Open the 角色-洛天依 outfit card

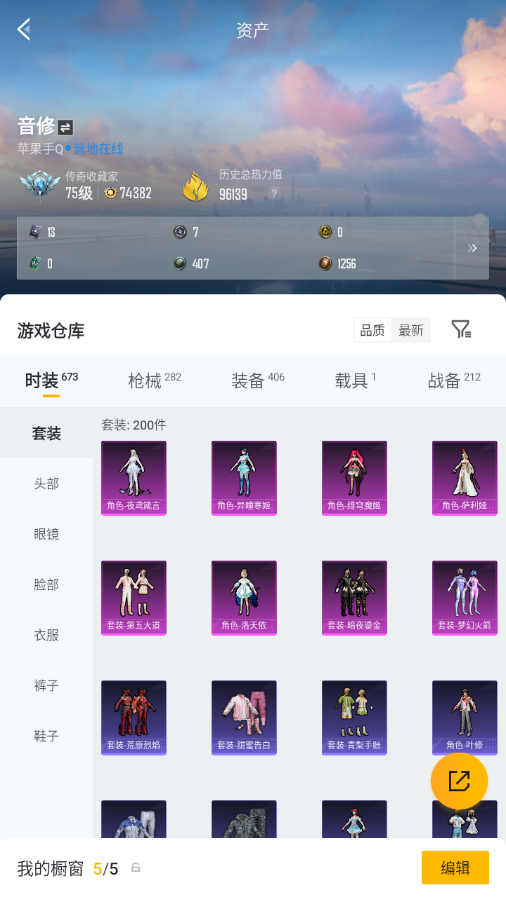[x=244, y=598]
